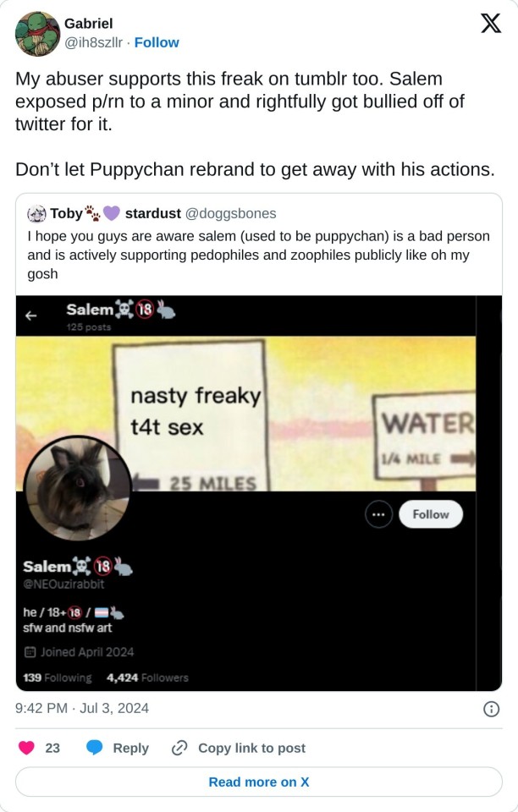Screen dimensions: 518x812
Task: Open three-dot more options on Salem profile
Action: [378, 514]
